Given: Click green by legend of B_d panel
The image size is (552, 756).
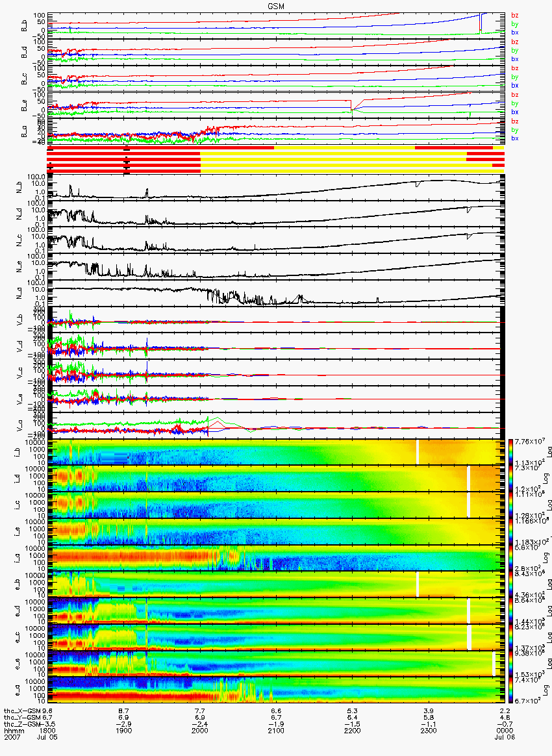Looking at the screenshot, I should click(515, 50).
